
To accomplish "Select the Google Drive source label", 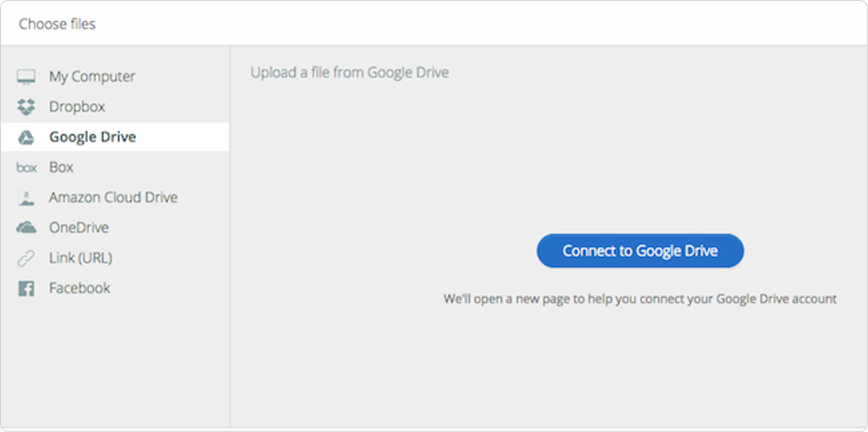I will [92, 137].
